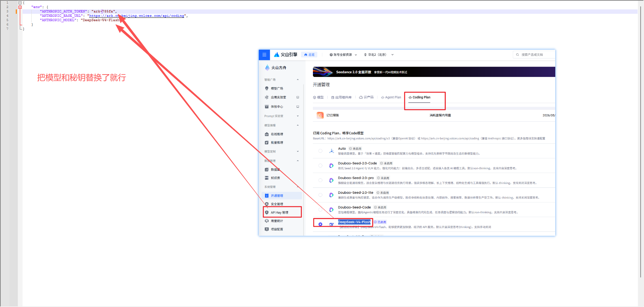Select the Doubao-Seed-2.0-Code radio button

pyautogui.click(x=320, y=166)
